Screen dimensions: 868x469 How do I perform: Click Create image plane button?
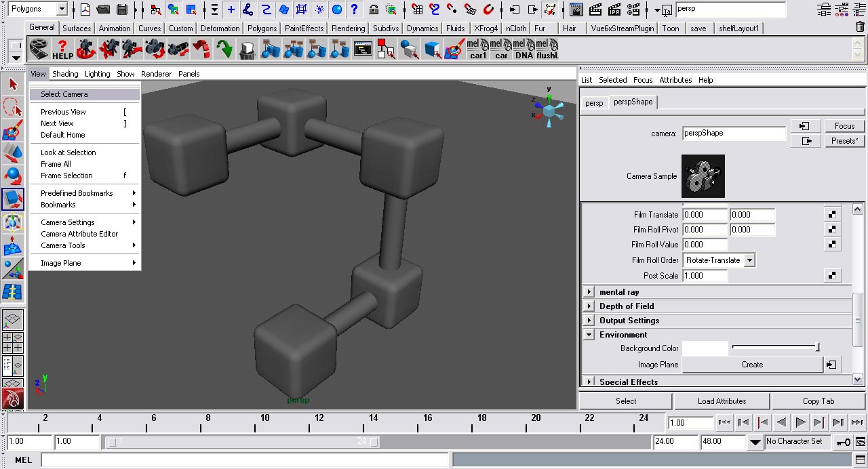(752, 365)
